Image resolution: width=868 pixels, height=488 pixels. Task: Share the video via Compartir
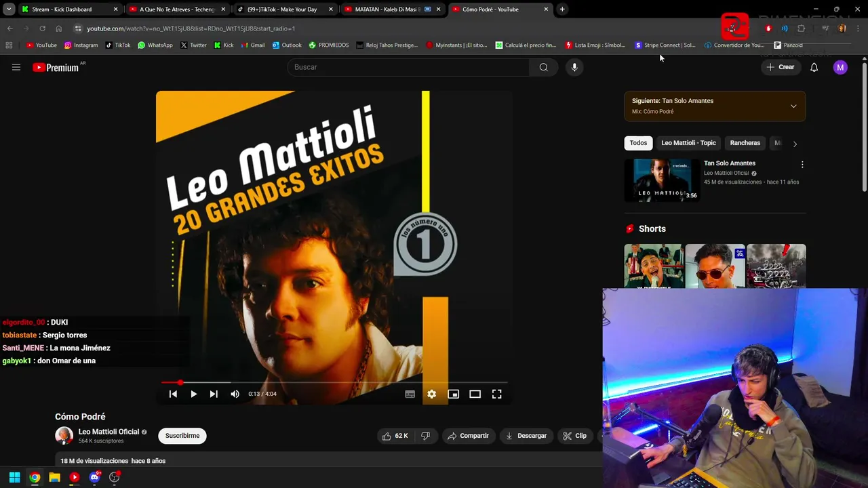468,436
